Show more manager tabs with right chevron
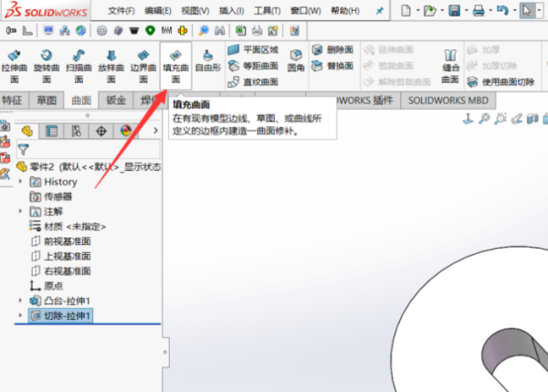 155,131
